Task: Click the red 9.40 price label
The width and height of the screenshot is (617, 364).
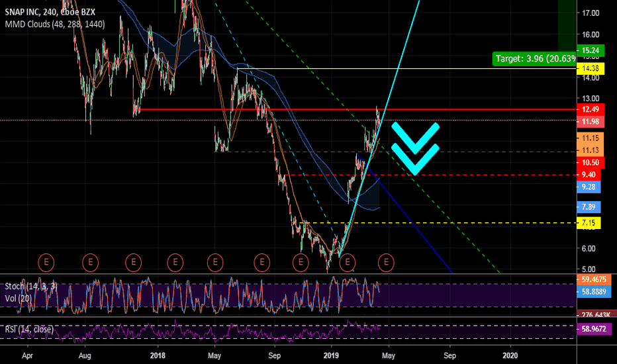Action: click(x=589, y=175)
